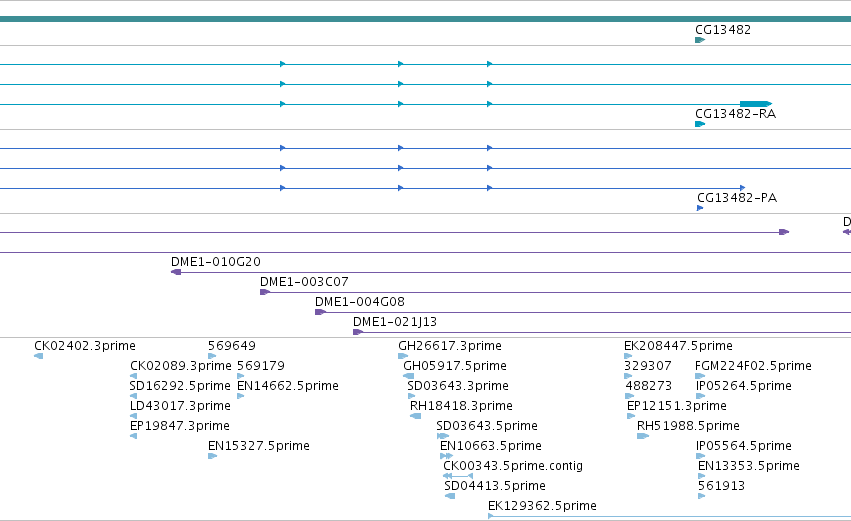Click the arrow glyph below 488273
This screenshot has height=521, width=851.
tap(630, 396)
